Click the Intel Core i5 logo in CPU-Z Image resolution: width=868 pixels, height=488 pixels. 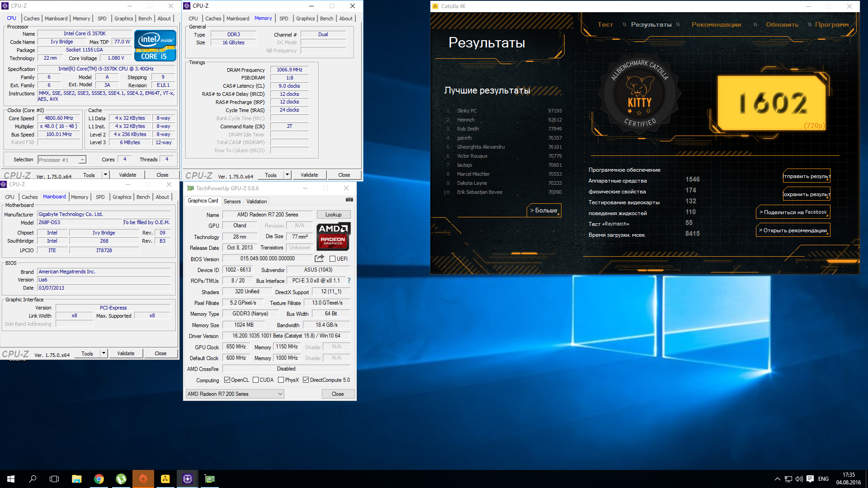tap(155, 45)
